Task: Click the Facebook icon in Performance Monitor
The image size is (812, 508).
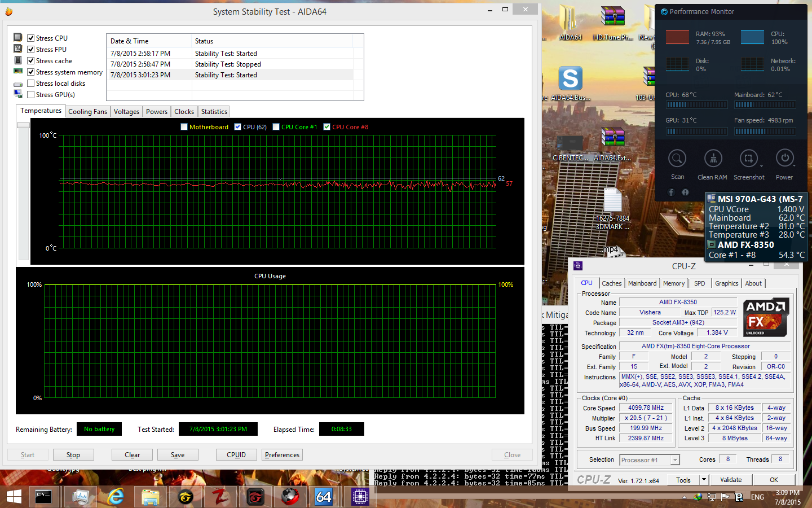Action: pos(671,192)
